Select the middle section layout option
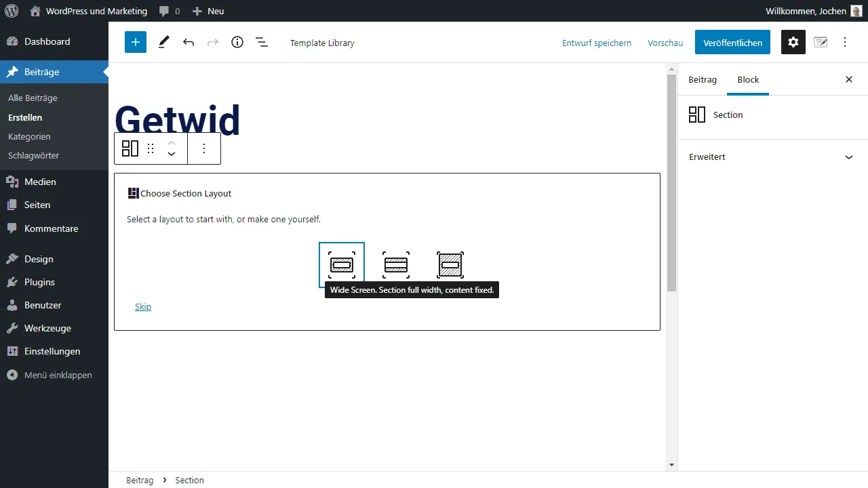Screen dimensions: 868x488 [x=396, y=264]
